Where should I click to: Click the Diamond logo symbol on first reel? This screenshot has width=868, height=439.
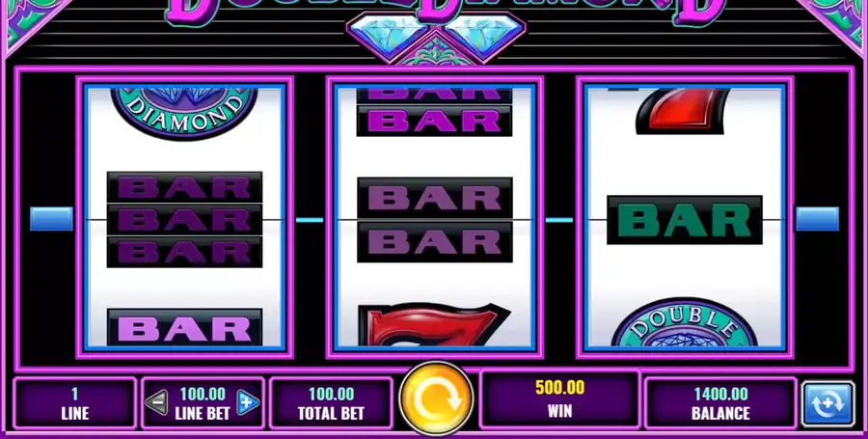point(184,112)
